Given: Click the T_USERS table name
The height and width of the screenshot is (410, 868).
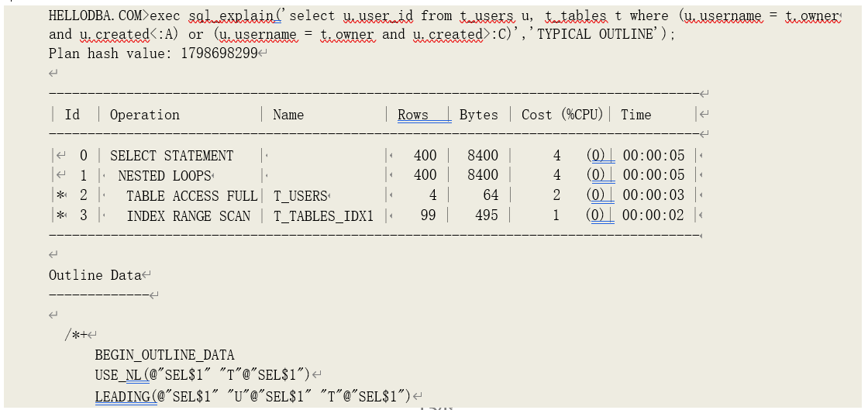Looking at the screenshot, I should tap(301, 196).
